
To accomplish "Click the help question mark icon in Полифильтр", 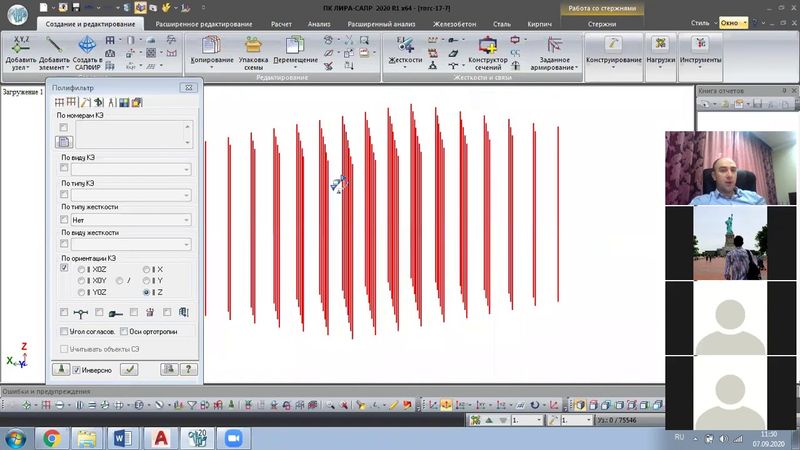I will 188,369.
